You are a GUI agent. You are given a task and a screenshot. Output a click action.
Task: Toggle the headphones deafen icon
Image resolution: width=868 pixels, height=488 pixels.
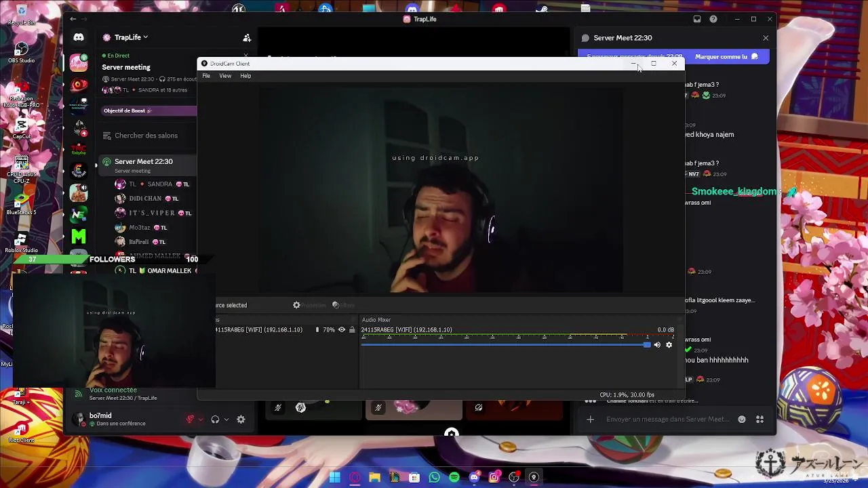coord(215,420)
